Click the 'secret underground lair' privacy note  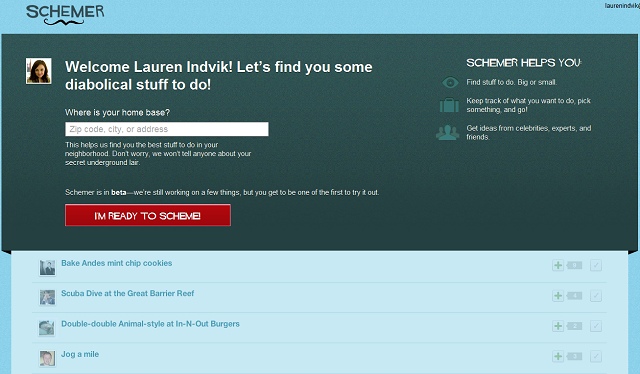158,154
